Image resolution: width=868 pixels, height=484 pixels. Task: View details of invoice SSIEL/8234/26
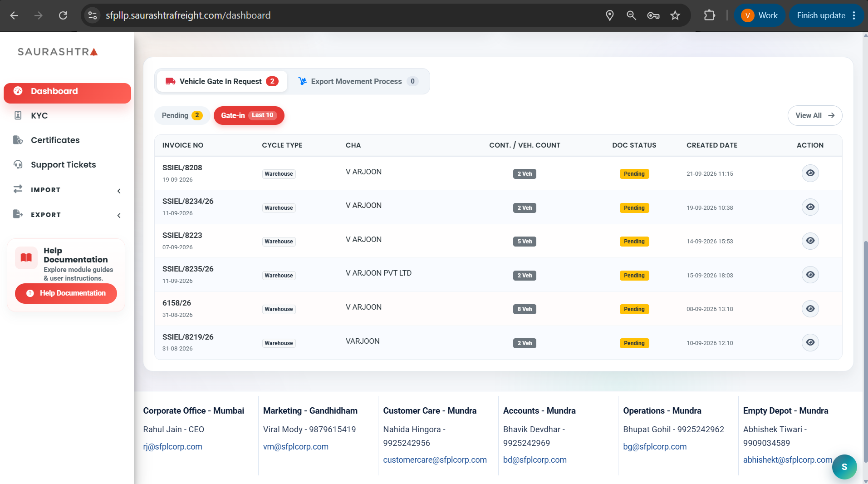(810, 207)
